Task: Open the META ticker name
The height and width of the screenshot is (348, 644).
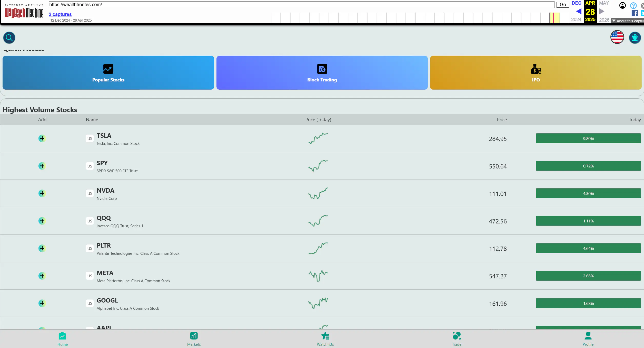Action: tap(105, 273)
